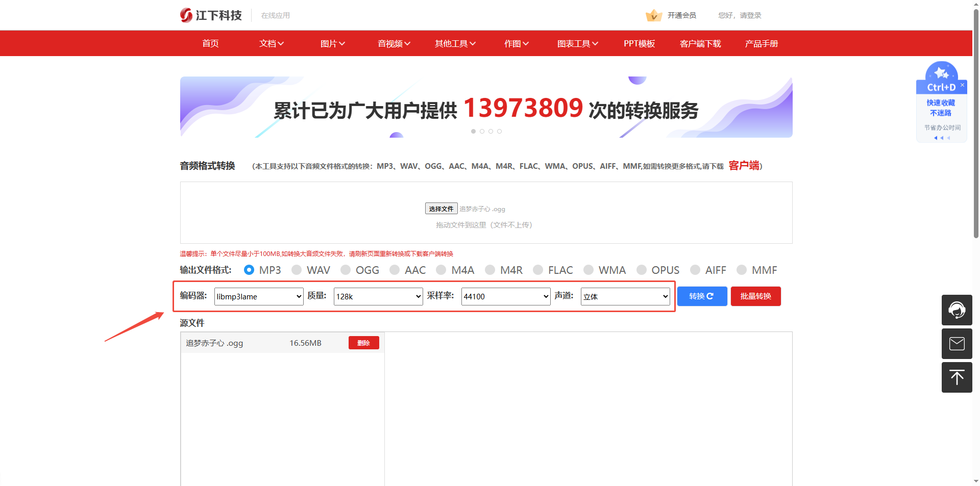Expand the 图片 menu

click(333, 44)
